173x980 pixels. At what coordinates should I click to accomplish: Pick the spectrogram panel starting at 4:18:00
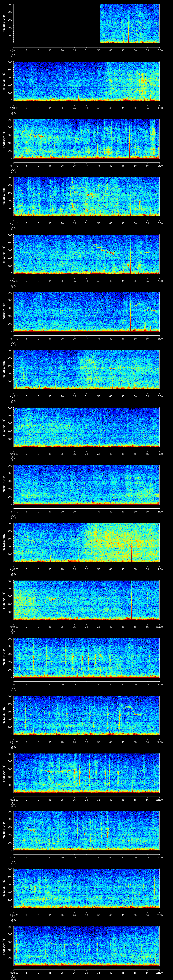86,542
